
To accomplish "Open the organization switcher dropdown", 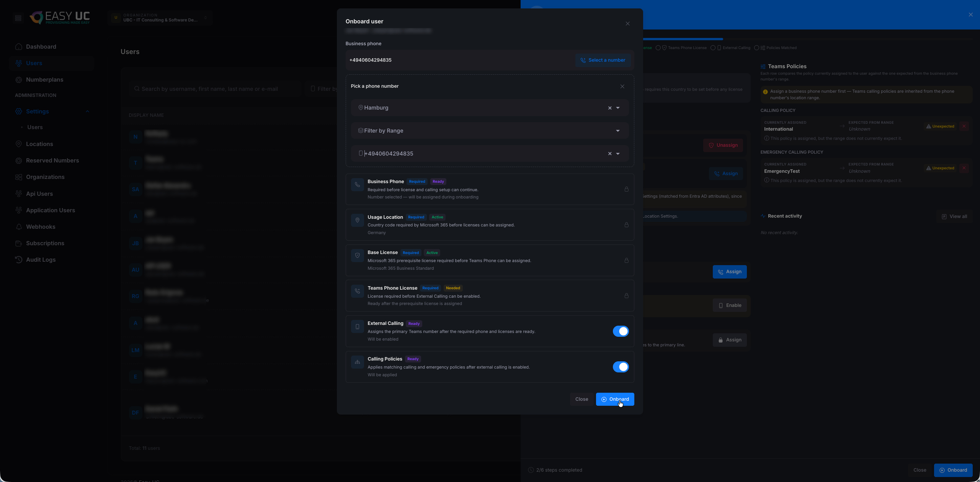I will pyautogui.click(x=160, y=18).
